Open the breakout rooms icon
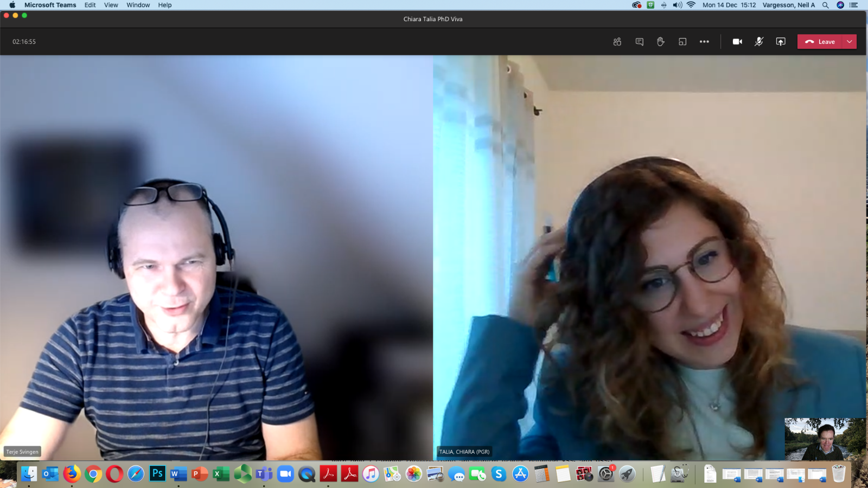 pyautogui.click(x=682, y=42)
